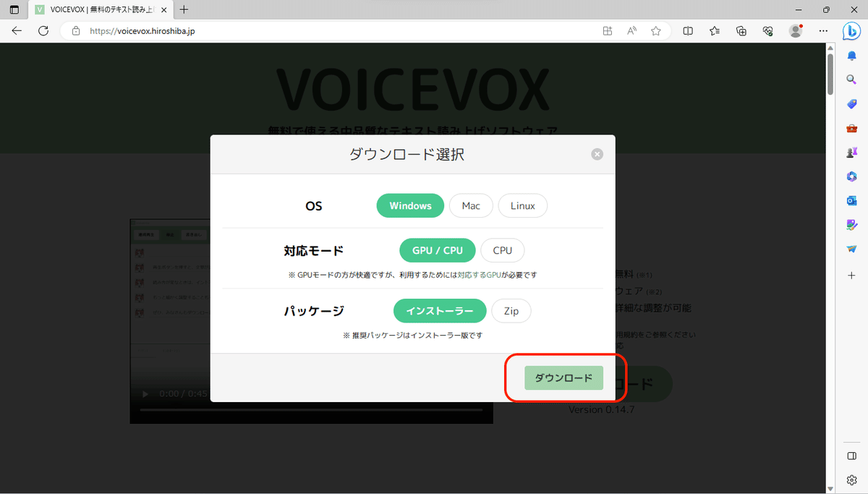
Task: Open the profile avatar icon
Action: [x=796, y=31]
